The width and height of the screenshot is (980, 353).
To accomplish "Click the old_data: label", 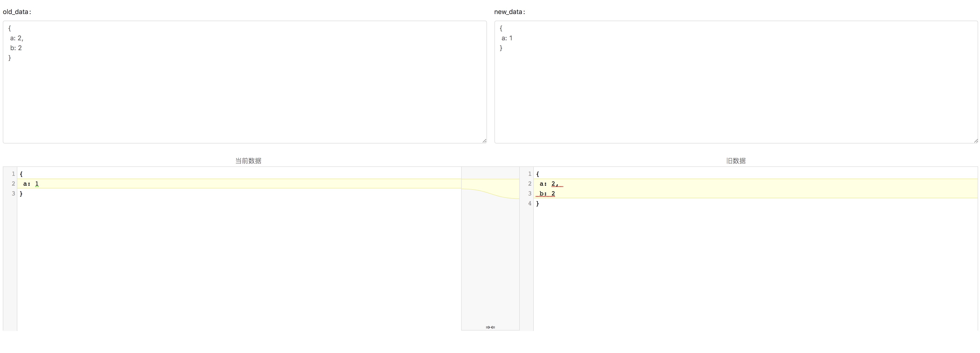I will click(17, 12).
